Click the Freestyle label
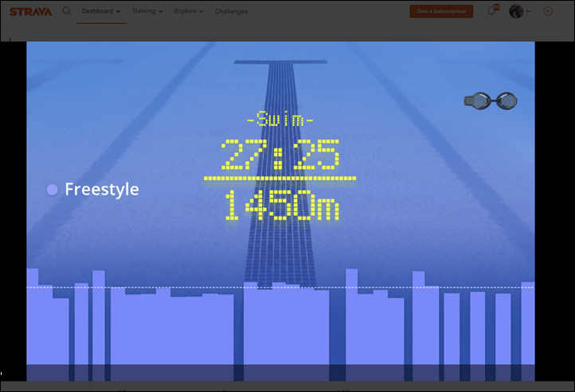 [102, 190]
